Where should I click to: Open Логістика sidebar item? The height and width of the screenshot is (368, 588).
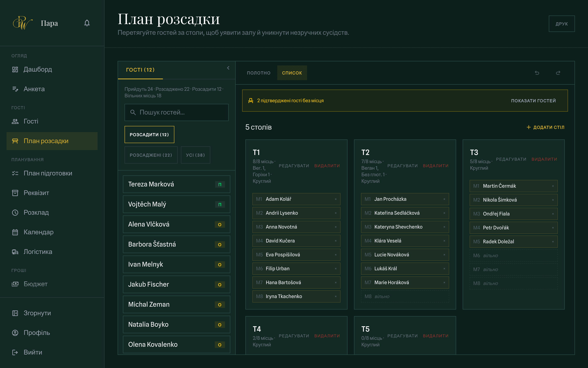tap(52, 252)
